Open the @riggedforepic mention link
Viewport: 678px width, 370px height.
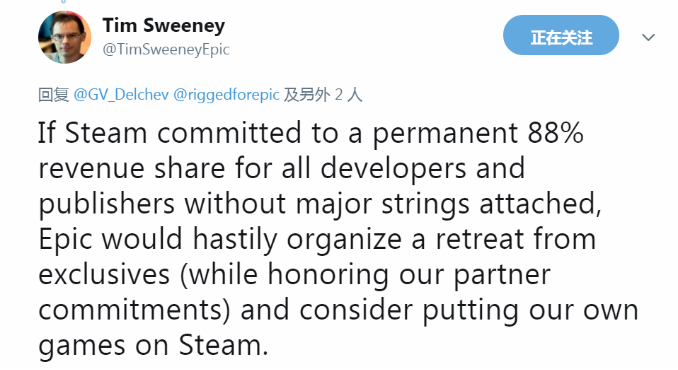(226, 94)
